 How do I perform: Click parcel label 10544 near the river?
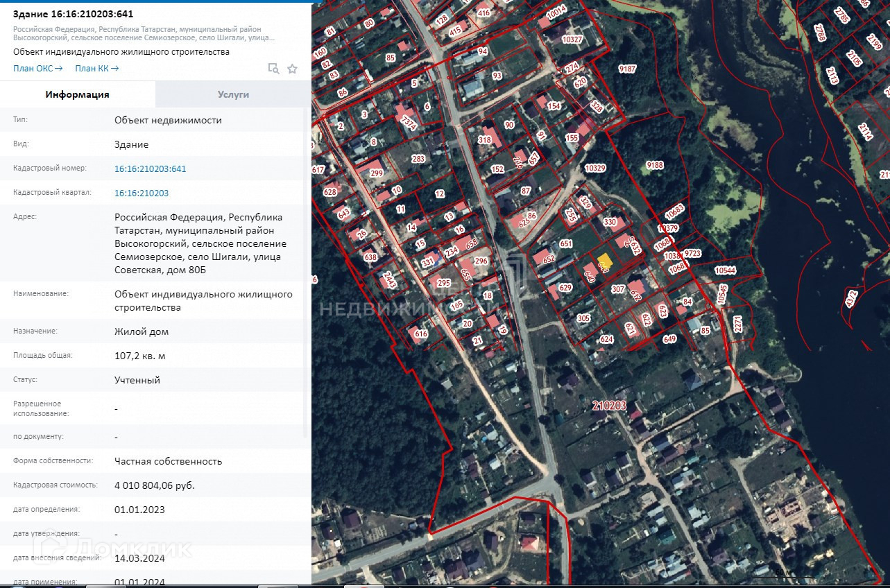(x=725, y=270)
